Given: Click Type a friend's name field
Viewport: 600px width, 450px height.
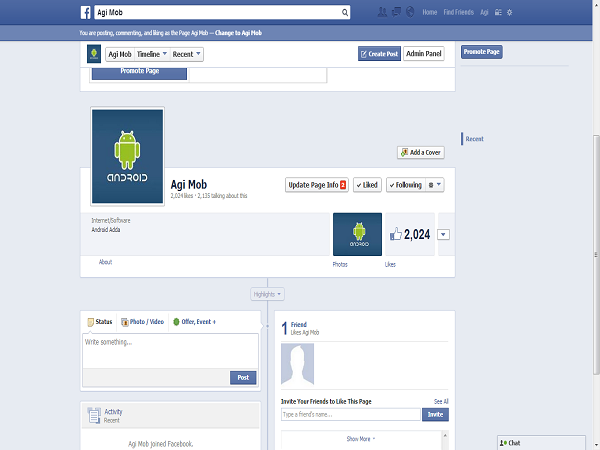Looking at the screenshot, I should point(351,414).
